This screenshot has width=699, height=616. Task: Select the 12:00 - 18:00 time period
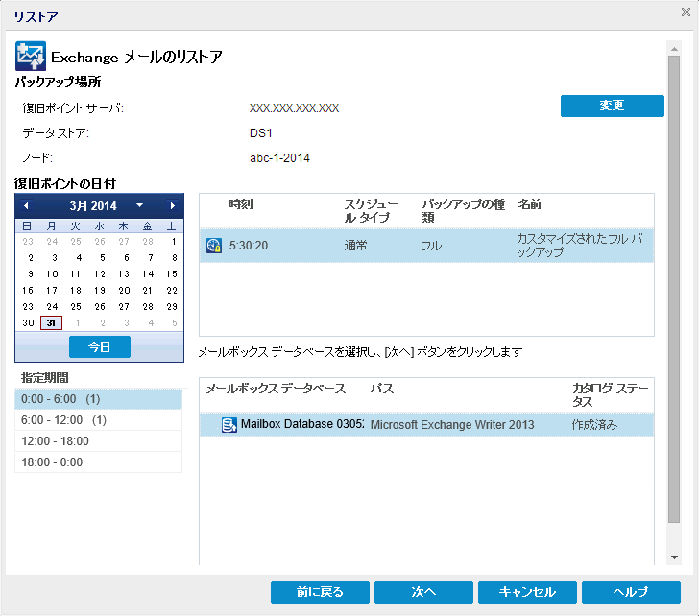pos(98,441)
